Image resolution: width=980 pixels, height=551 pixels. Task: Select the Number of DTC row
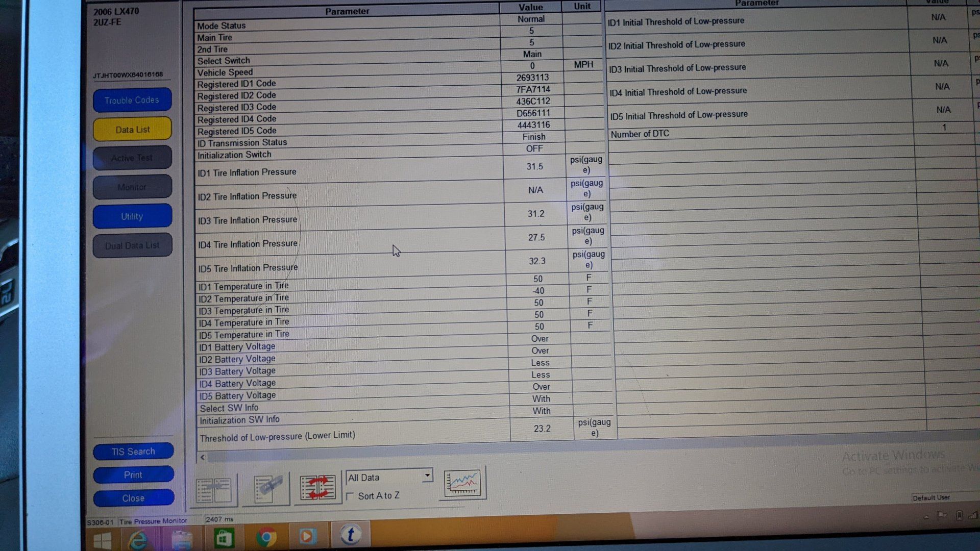click(x=792, y=131)
